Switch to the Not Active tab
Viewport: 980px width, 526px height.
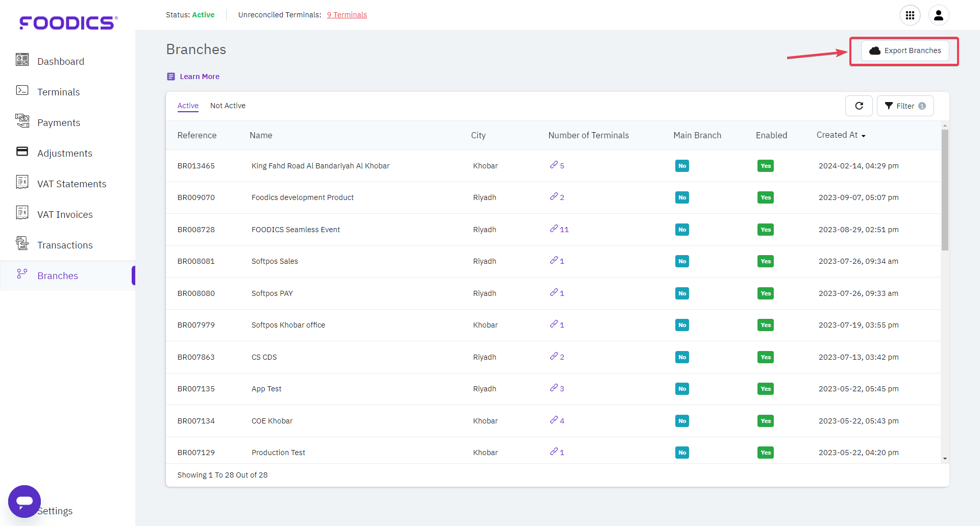click(x=228, y=106)
